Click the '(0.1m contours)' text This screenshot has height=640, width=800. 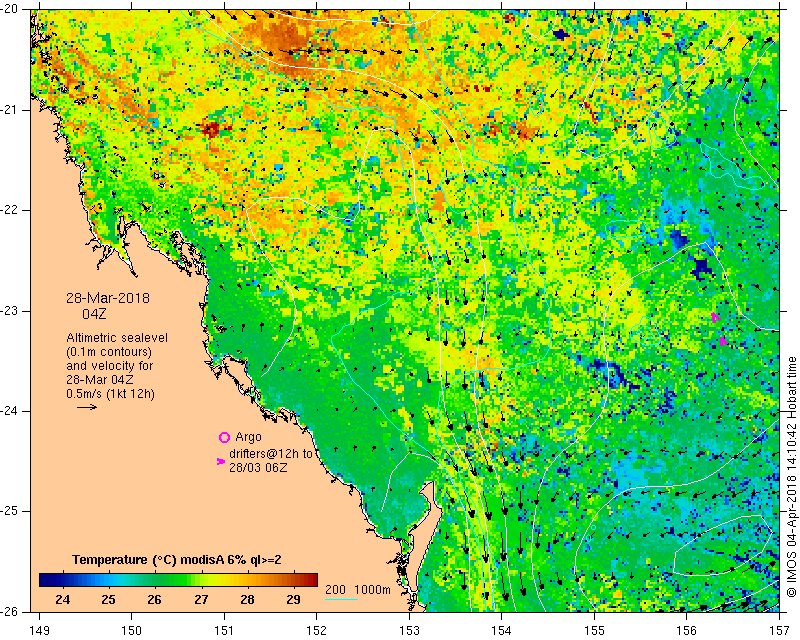[x=109, y=352]
